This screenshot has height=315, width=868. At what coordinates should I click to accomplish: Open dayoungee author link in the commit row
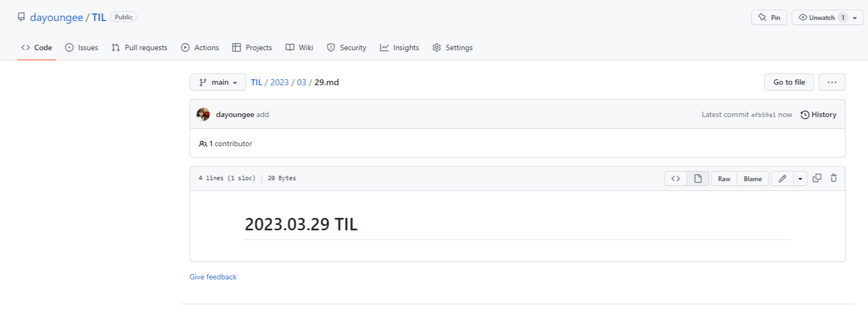point(235,114)
